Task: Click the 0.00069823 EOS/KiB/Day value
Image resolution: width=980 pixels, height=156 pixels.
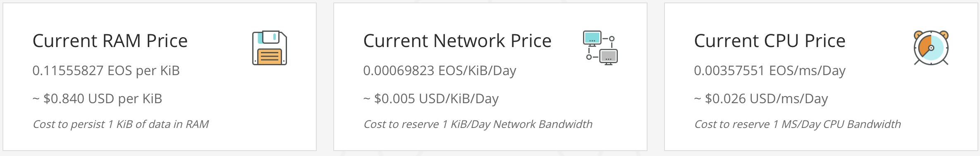Action: [440, 71]
